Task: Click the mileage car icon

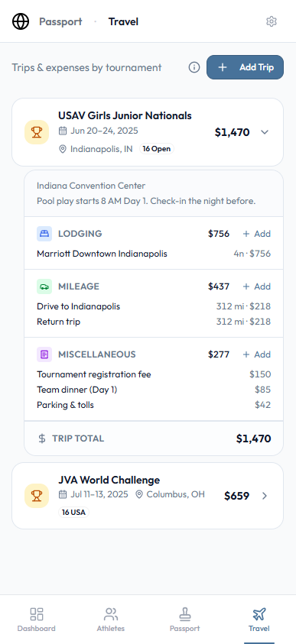Action: coord(44,286)
